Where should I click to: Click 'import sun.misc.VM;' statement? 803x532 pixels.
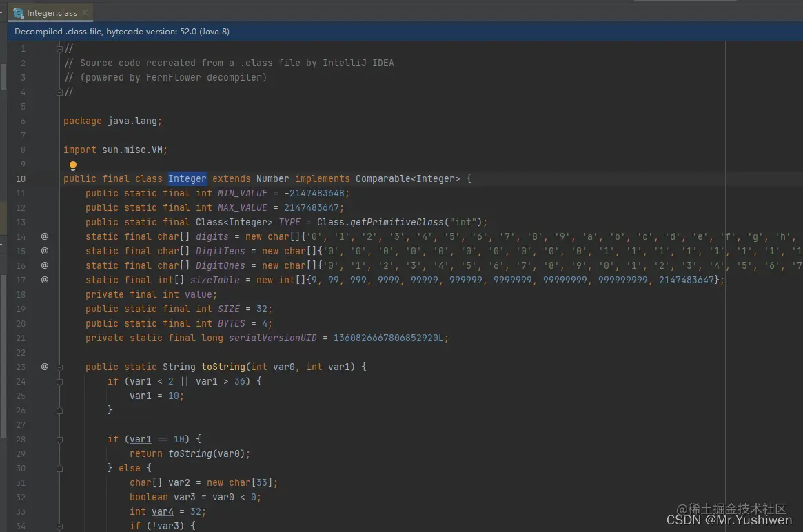[x=115, y=150]
